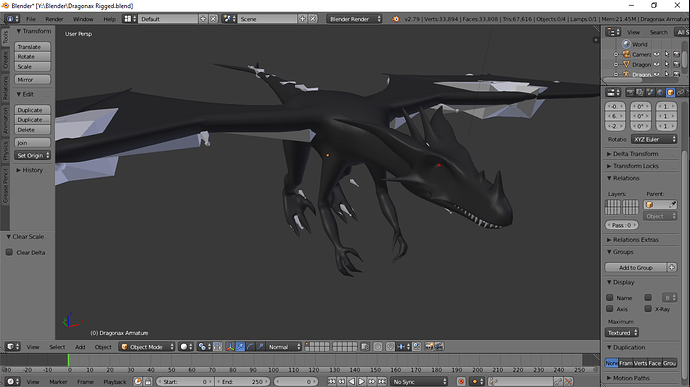The image size is (690, 387).
Task: Open the 3D View Select menu
Action: [57, 347]
